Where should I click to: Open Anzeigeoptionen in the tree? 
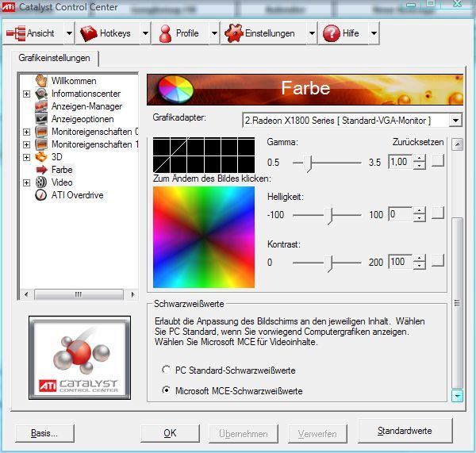click(x=83, y=119)
